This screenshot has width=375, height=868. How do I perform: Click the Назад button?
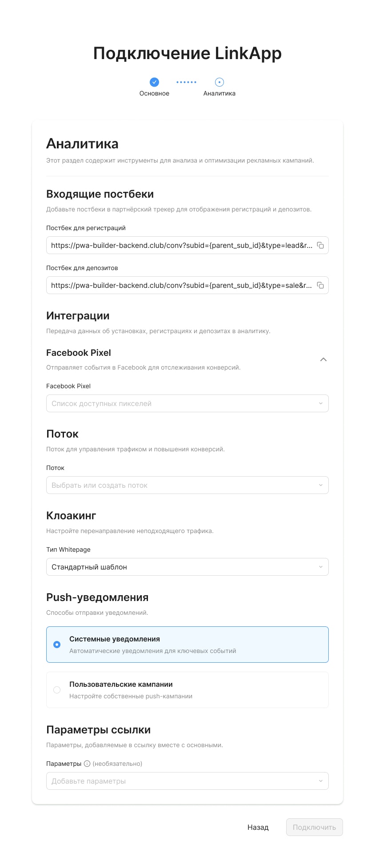[x=258, y=827]
